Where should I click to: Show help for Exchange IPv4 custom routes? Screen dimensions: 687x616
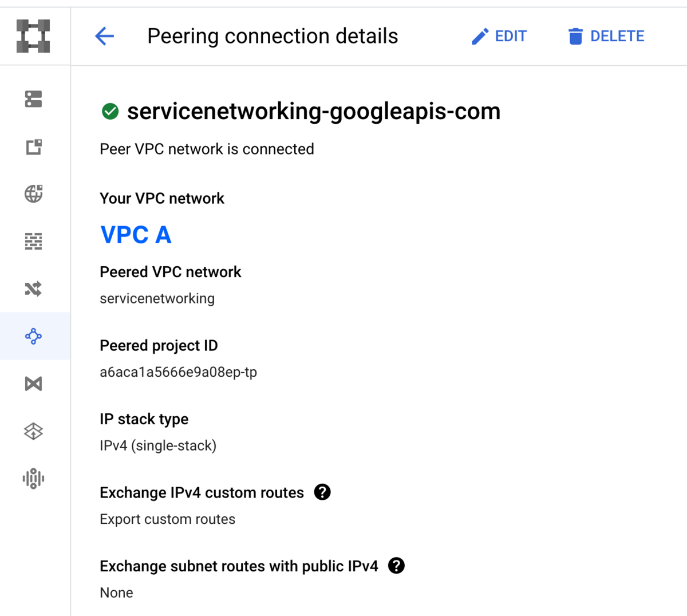click(x=322, y=492)
